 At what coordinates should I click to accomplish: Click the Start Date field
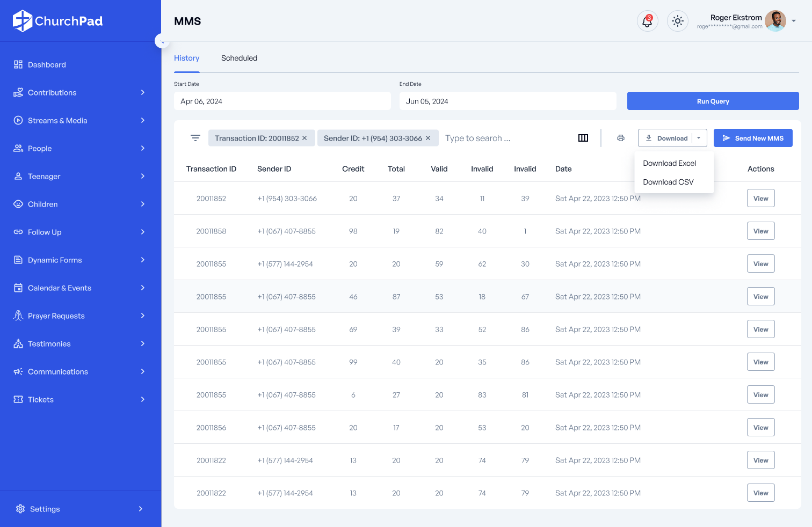click(x=282, y=101)
